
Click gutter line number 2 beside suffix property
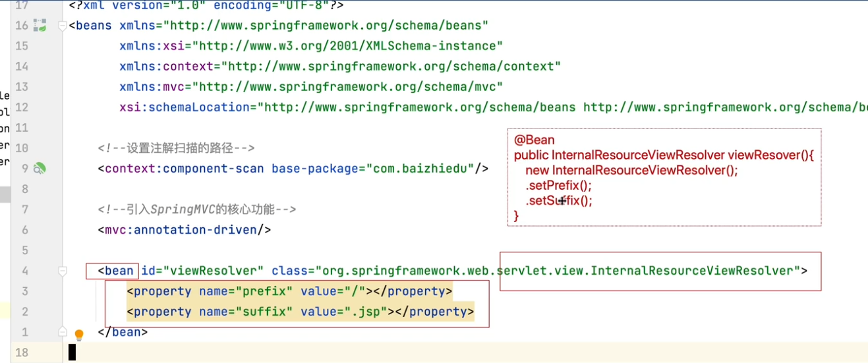[25, 312]
